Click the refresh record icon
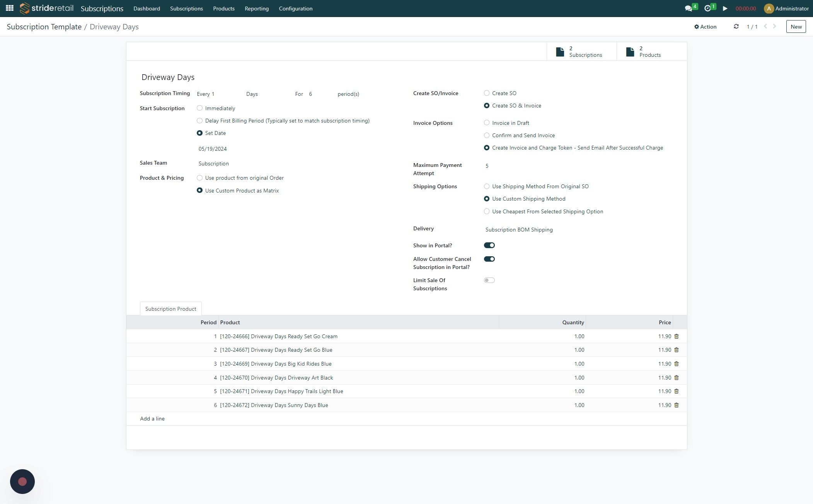Screen dimensions: 813x504 pos(736,27)
